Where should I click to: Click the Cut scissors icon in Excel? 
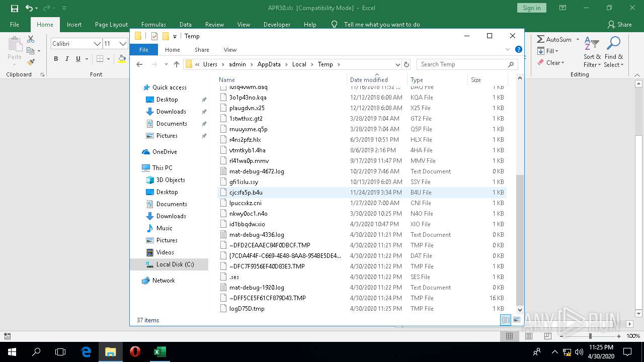pyautogui.click(x=31, y=39)
